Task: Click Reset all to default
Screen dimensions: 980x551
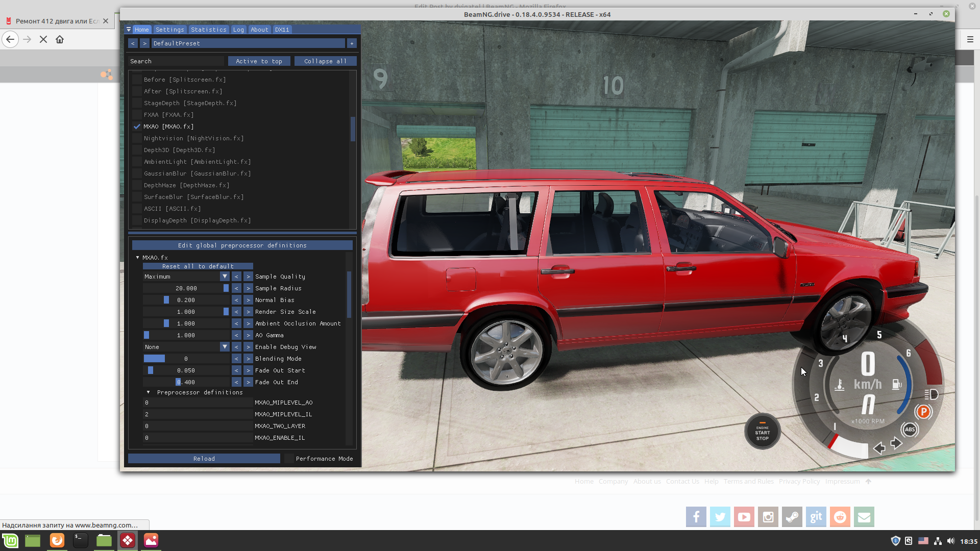Action: coord(198,266)
